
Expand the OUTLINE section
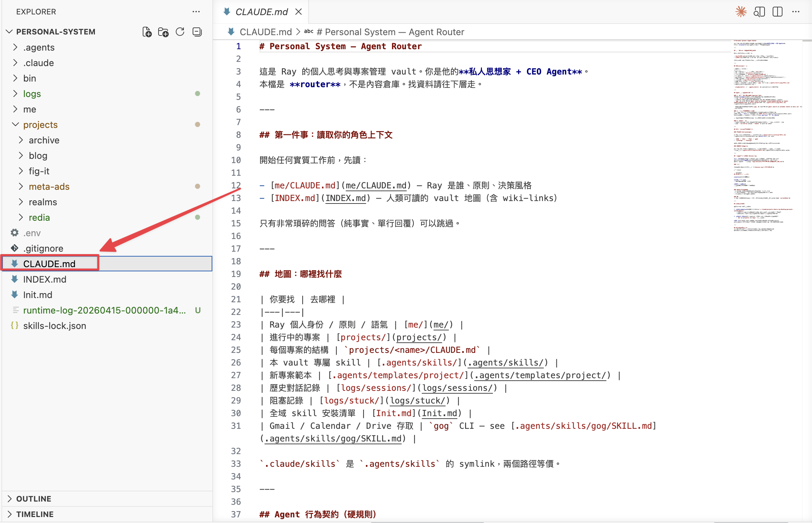pyautogui.click(x=33, y=499)
